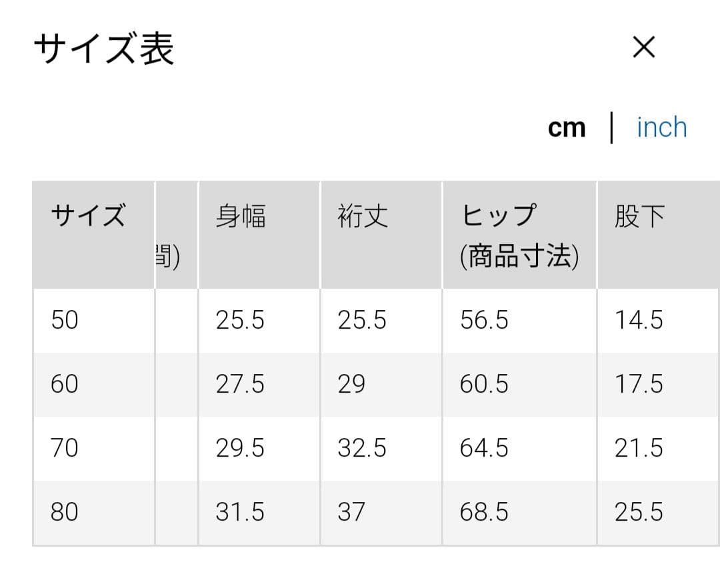Image resolution: width=720 pixels, height=588 pixels.
Task: Click the サイズ表 dialog title
Action: click(104, 48)
